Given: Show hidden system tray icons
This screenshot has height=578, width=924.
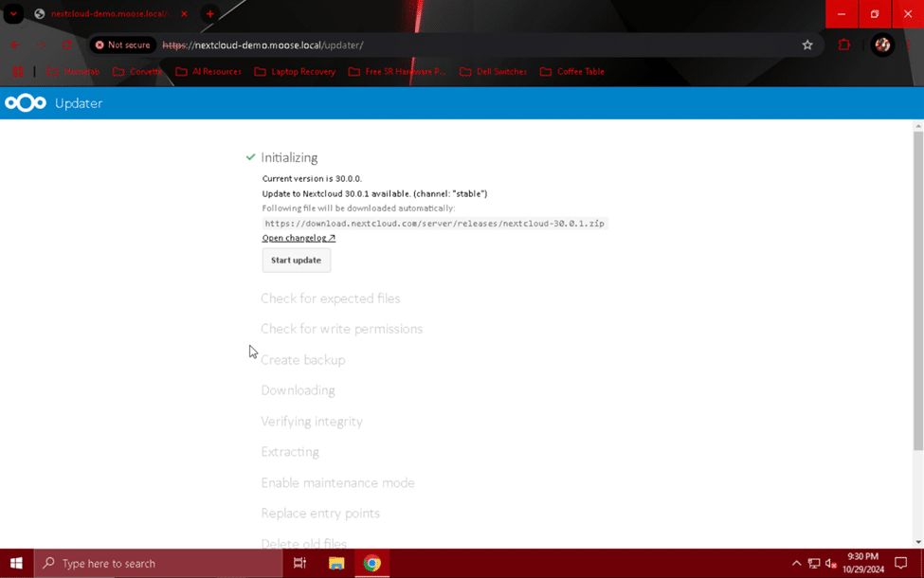Looking at the screenshot, I should tap(796, 563).
